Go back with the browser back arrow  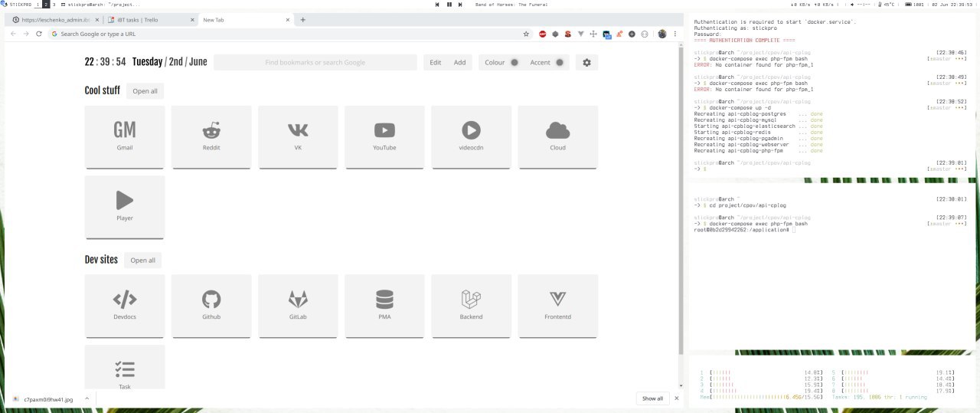(x=14, y=34)
